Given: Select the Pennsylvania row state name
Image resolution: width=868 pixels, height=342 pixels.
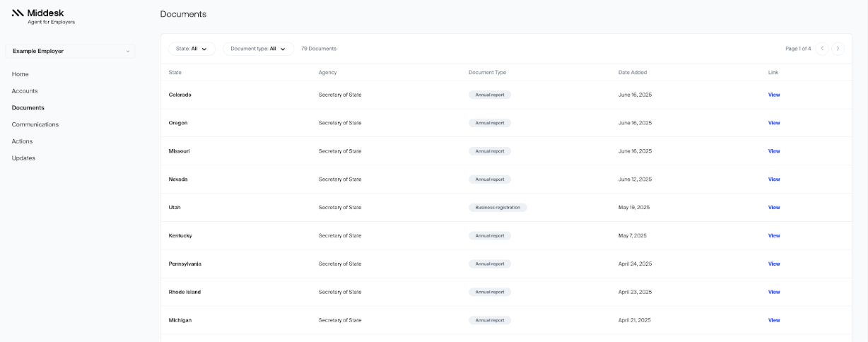Looking at the screenshot, I should 184,264.
